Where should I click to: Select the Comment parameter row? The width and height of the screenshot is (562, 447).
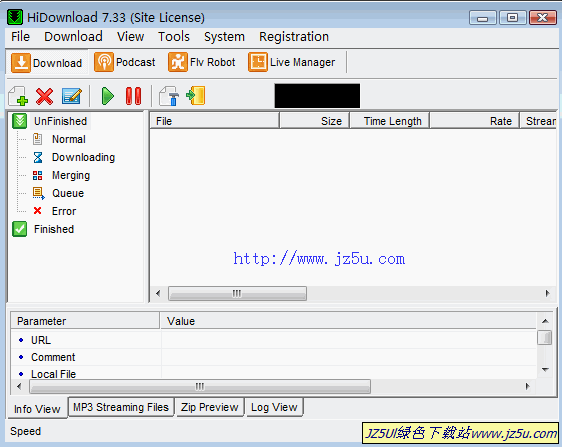274,357
